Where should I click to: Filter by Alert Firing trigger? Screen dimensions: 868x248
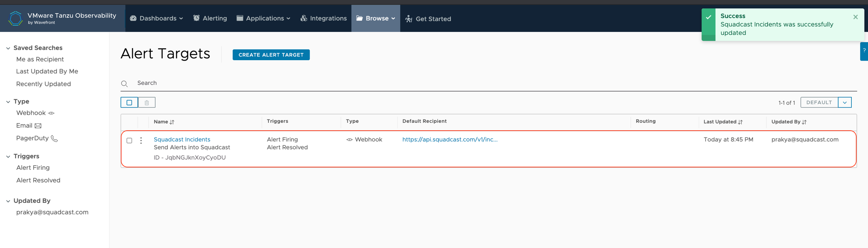[33, 168]
